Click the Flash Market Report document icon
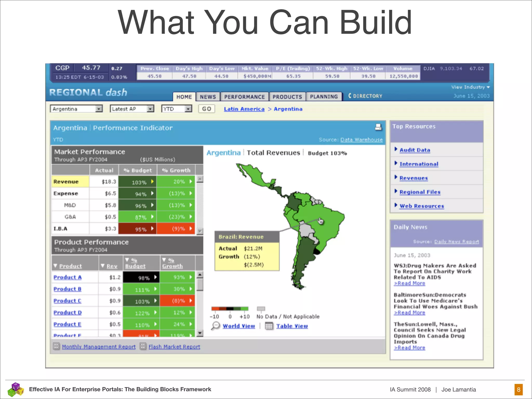The image size is (532, 399). 143,346
